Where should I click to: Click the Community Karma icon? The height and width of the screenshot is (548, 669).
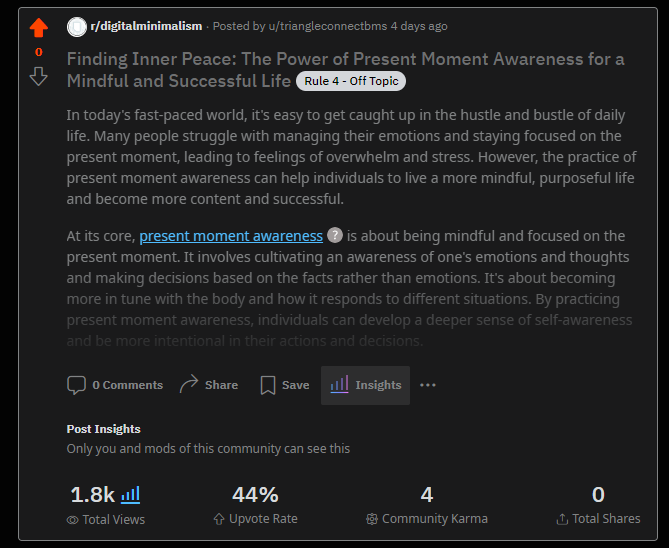click(371, 519)
